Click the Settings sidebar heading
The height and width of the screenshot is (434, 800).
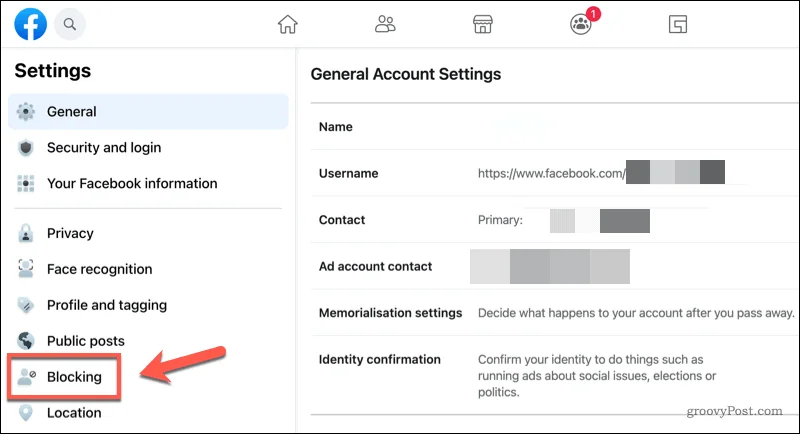53,71
